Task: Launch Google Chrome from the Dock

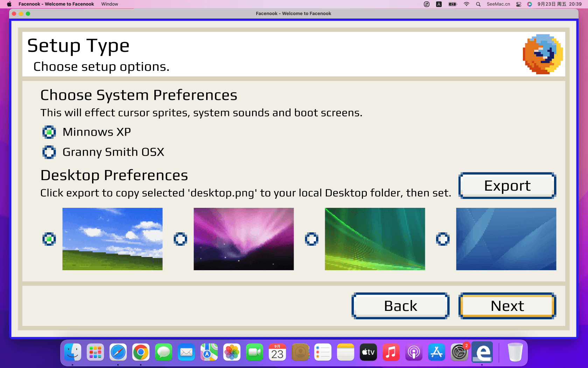Action: pyautogui.click(x=141, y=352)
